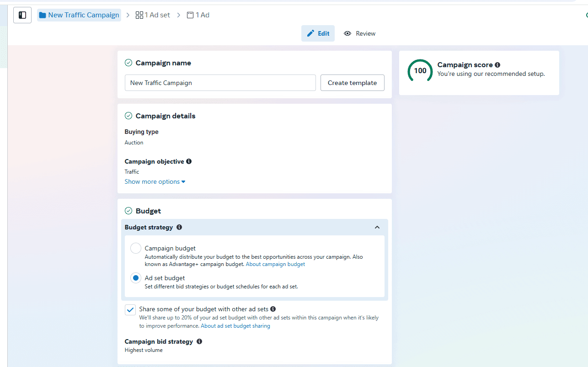588x367 pixels.
Task: Open the 1 Ad breadcrumb icon
Action: click(190, 15)
